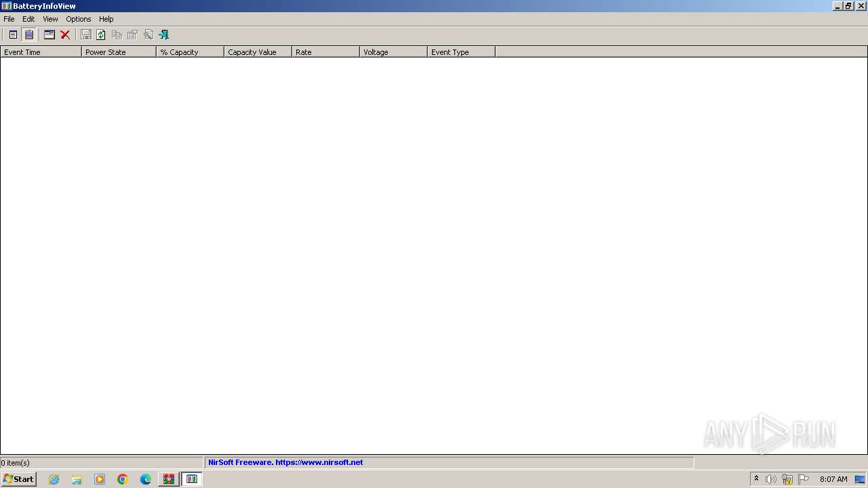Open the Windows Start menu
868x488 pixels.
(18, 479)
